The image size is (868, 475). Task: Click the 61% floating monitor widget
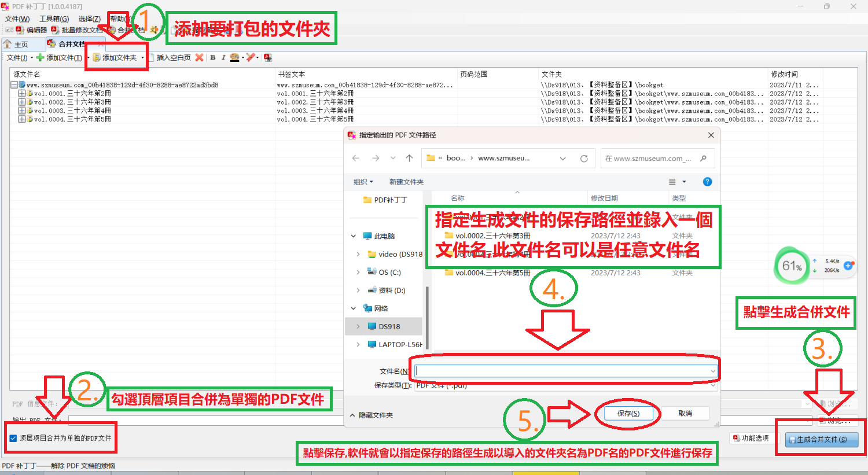click(x=792, y=266)
